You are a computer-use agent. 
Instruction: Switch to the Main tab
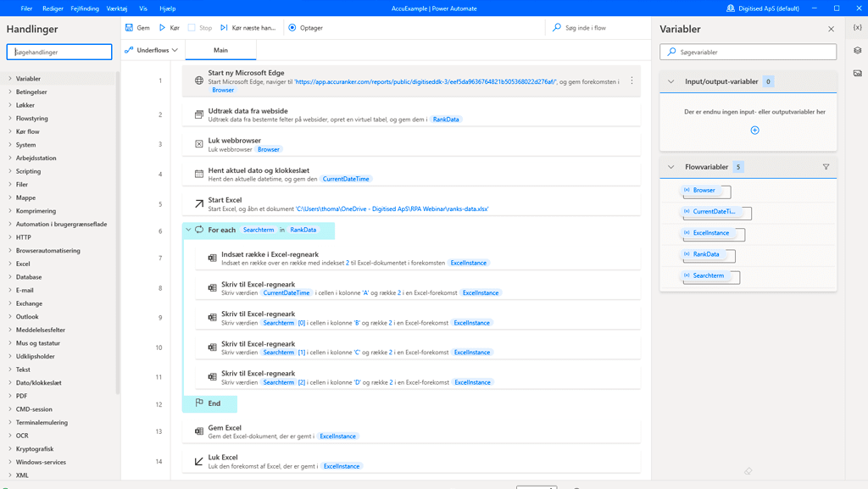pyautogui.click(x=220, y=50)
